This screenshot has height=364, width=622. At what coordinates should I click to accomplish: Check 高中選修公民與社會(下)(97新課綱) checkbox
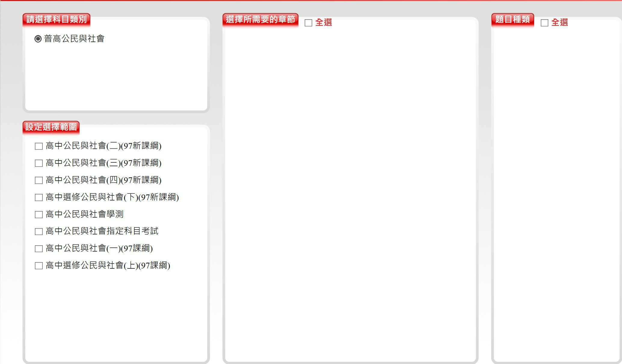39,197
